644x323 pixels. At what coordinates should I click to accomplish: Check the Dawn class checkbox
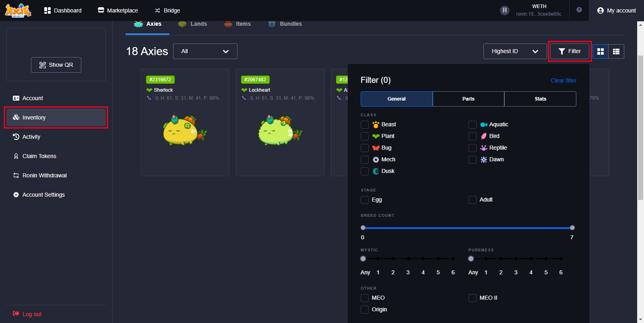tap(473, 160)
